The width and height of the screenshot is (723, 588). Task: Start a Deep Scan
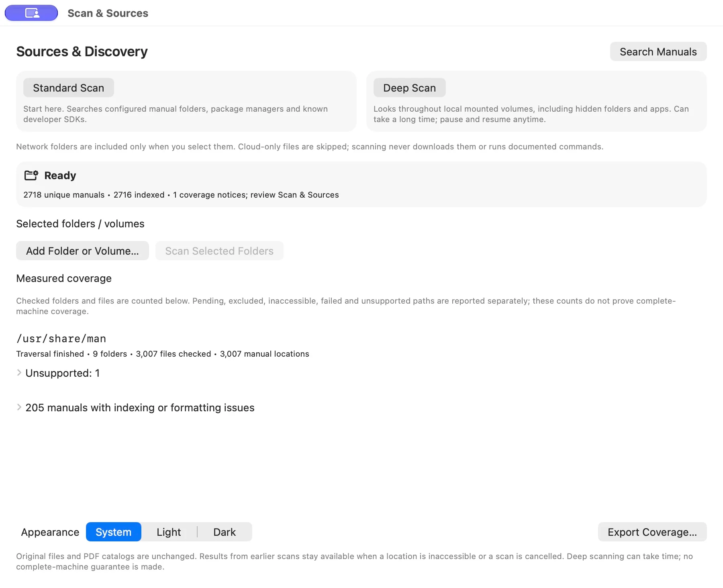(x=410, y=88)
